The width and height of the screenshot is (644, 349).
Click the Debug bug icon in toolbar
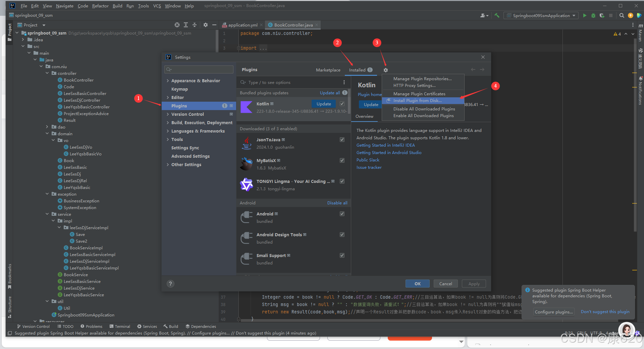click(593, 15)
